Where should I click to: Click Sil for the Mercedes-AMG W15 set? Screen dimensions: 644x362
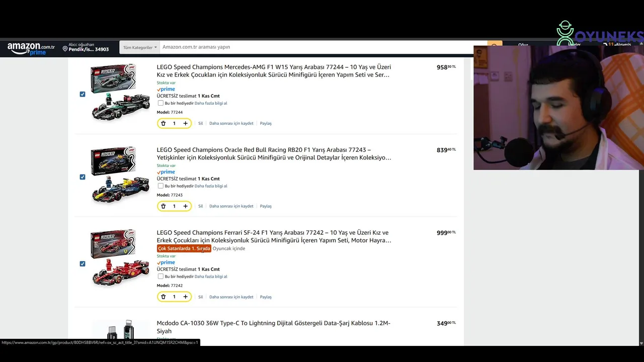[x=200, y=123]
